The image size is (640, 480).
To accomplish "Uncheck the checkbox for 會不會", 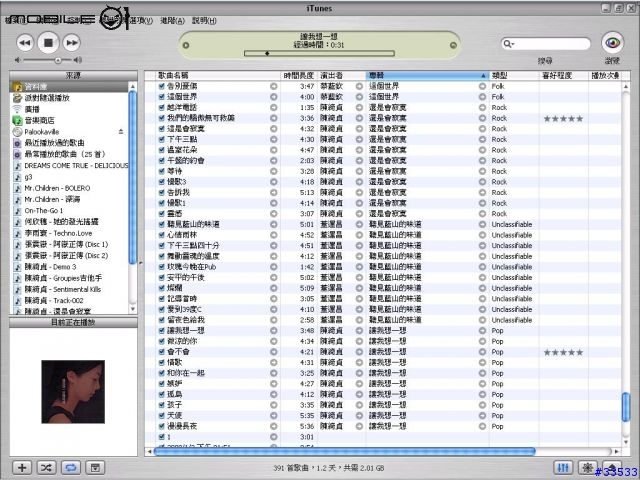I will (x=162, y=352).
